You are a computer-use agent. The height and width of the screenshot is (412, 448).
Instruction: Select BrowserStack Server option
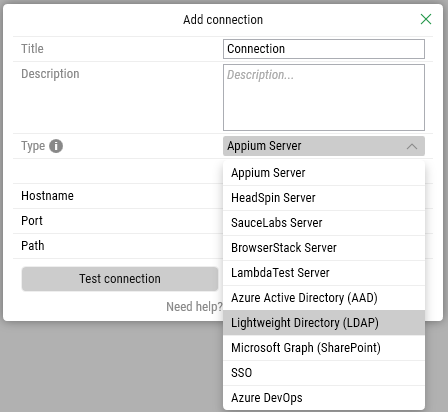coord(324,248)
